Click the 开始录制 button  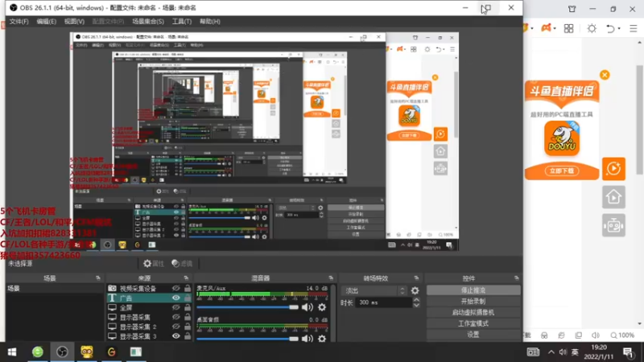473,301
